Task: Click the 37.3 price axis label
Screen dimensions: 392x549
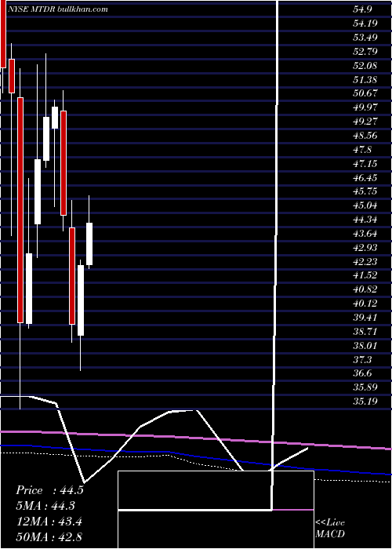Action: (x=362, y=359)
